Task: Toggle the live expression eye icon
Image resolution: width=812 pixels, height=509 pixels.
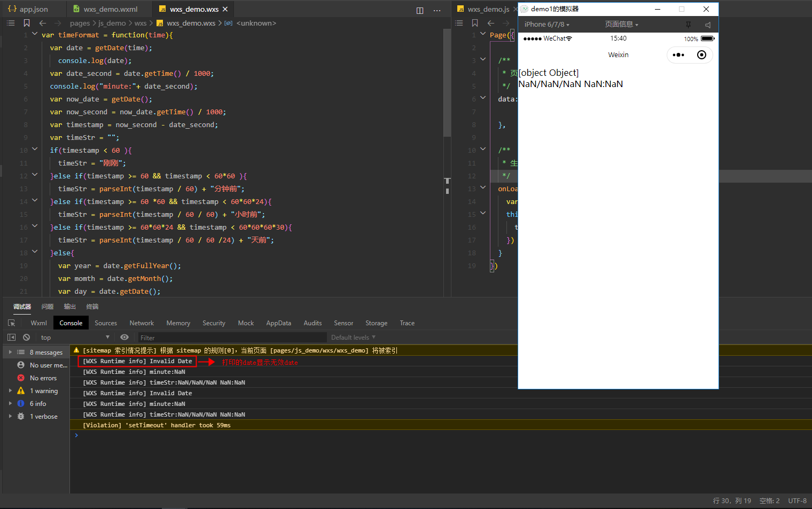Action: point(124,337)
